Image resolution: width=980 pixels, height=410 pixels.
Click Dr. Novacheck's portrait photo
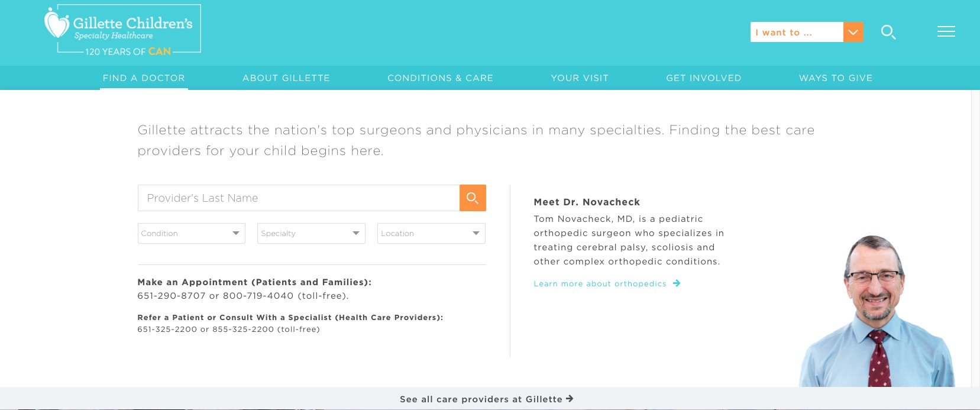876,314
